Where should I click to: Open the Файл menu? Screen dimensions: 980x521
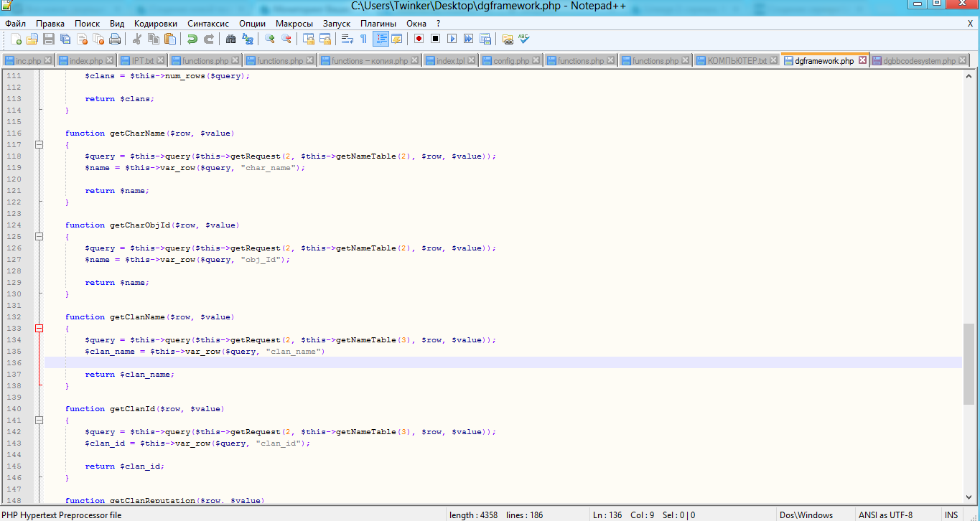[x=15, y=23]
